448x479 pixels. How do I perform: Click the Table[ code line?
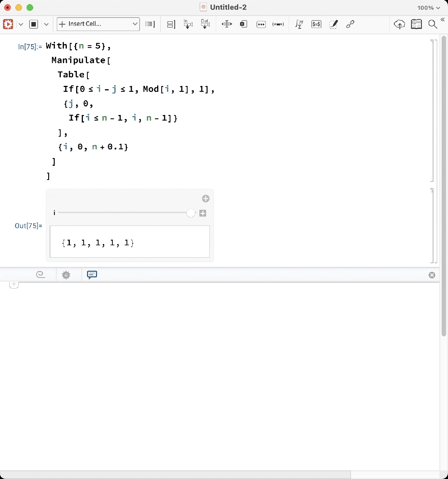click(x=74, y=74)
